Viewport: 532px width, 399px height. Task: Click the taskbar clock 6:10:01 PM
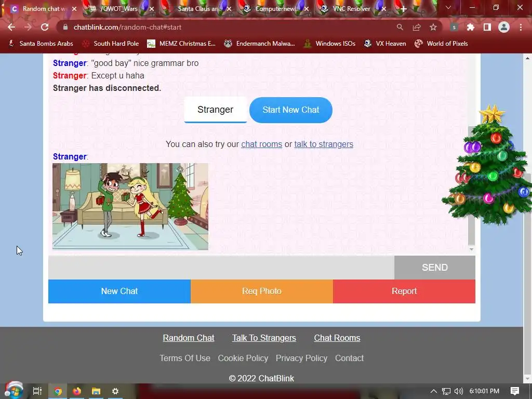click(x=484, y=391)
